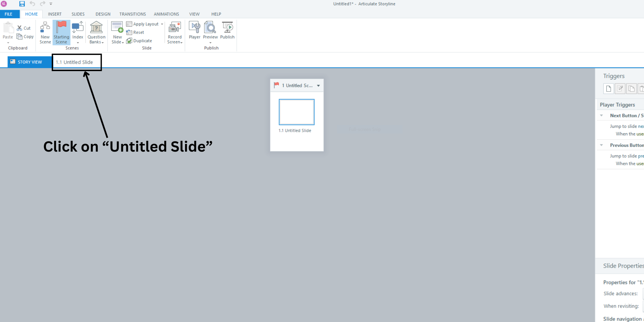Open the 1.1 Untitled Slide tab
Image resolution: width=644 pixels, height=322 pixels.
tap(74, 62)
